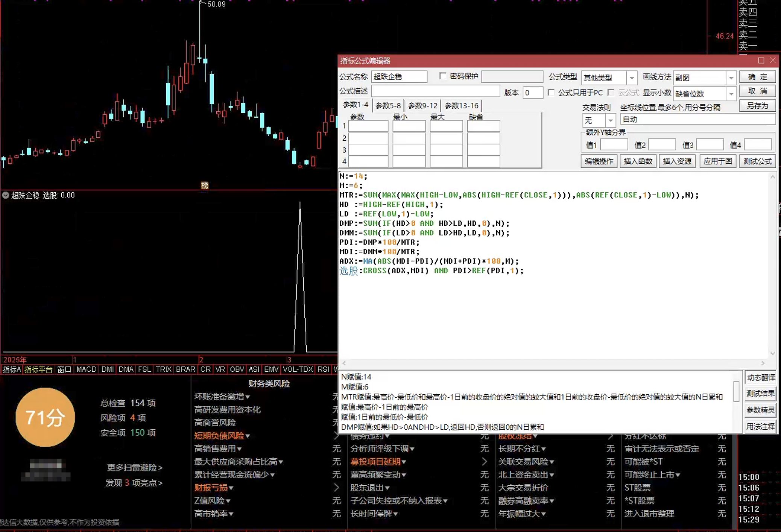Toggle 云公式 checkbox

[611, 93]
